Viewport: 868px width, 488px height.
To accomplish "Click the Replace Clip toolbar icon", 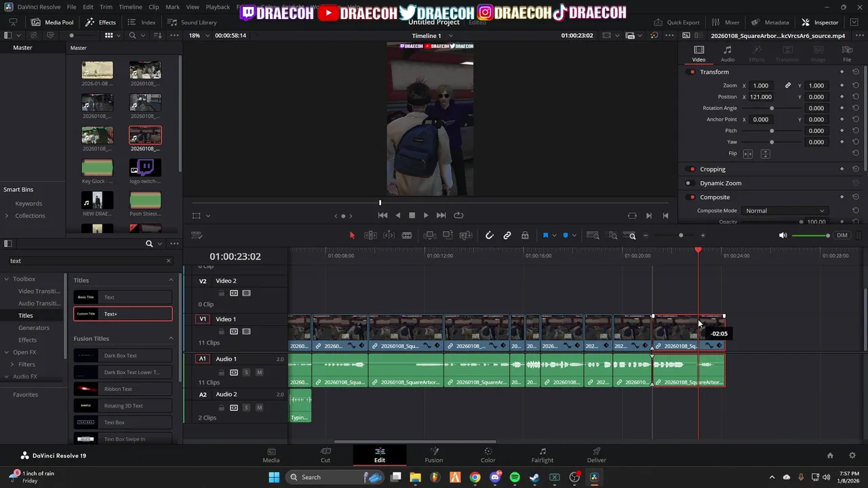I will tap(466, 235).
